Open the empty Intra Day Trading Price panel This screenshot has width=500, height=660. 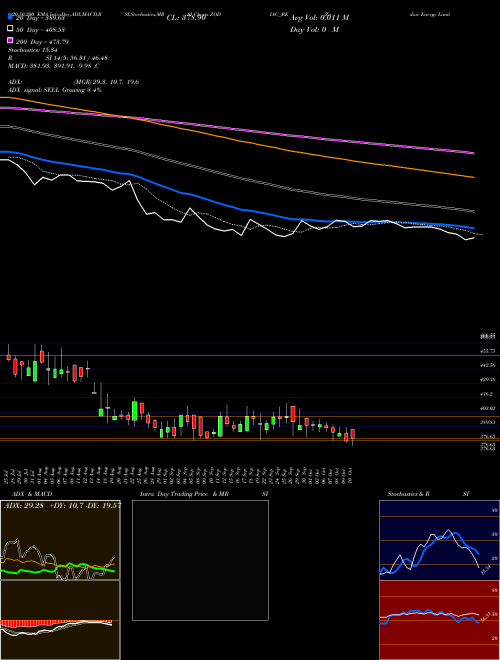coord(200,560)
